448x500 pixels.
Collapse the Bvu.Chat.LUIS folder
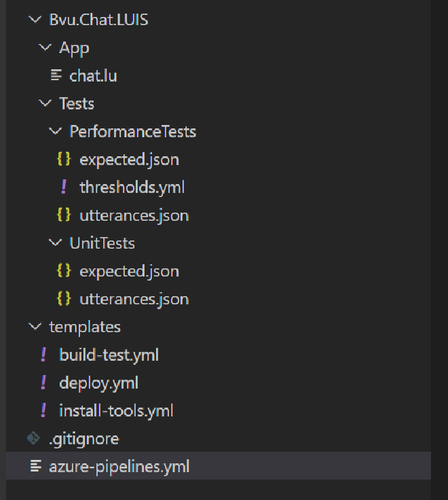pyautogui.click(x=35, y=20)
